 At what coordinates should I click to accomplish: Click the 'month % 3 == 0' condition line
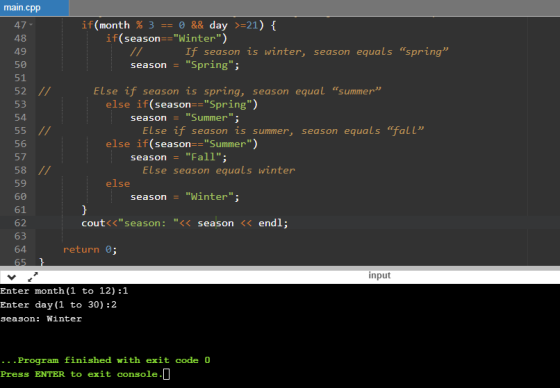[x=179, y=25]
